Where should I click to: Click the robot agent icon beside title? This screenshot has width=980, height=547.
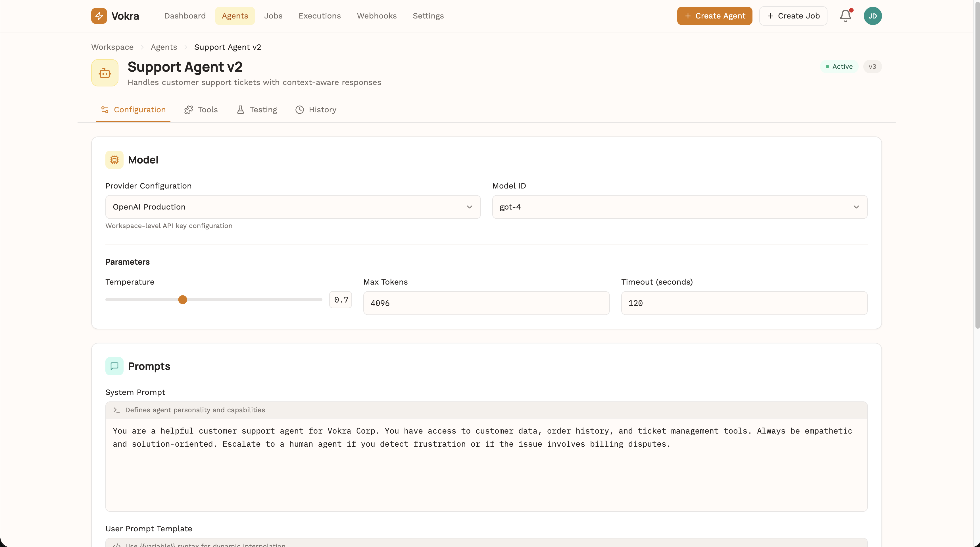(x=105, y=73)
